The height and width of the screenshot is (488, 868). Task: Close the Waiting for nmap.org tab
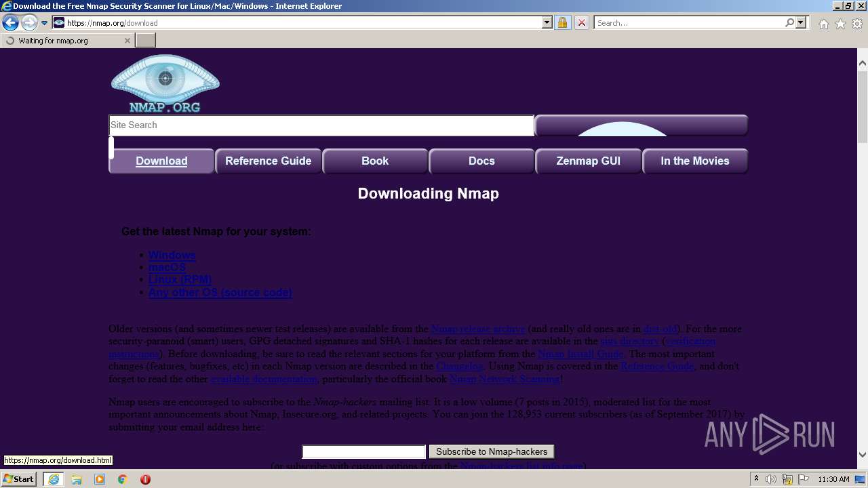coord(127,41)
